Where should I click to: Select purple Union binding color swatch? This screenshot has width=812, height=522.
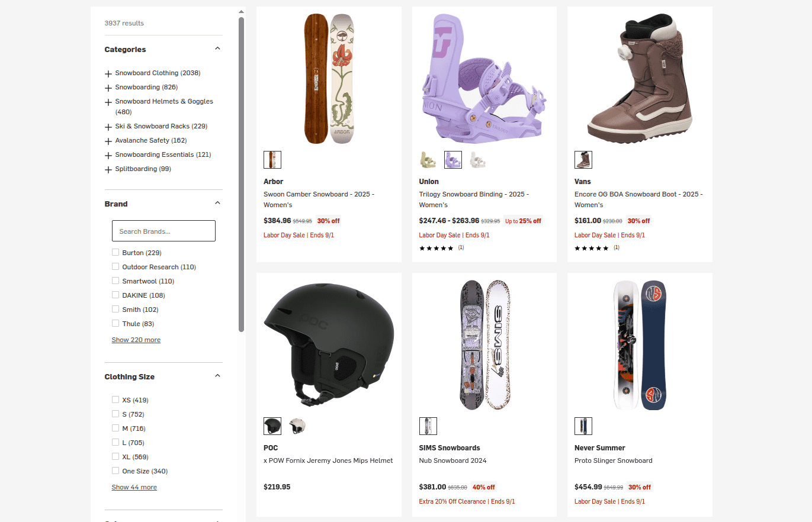click(453, 160)
